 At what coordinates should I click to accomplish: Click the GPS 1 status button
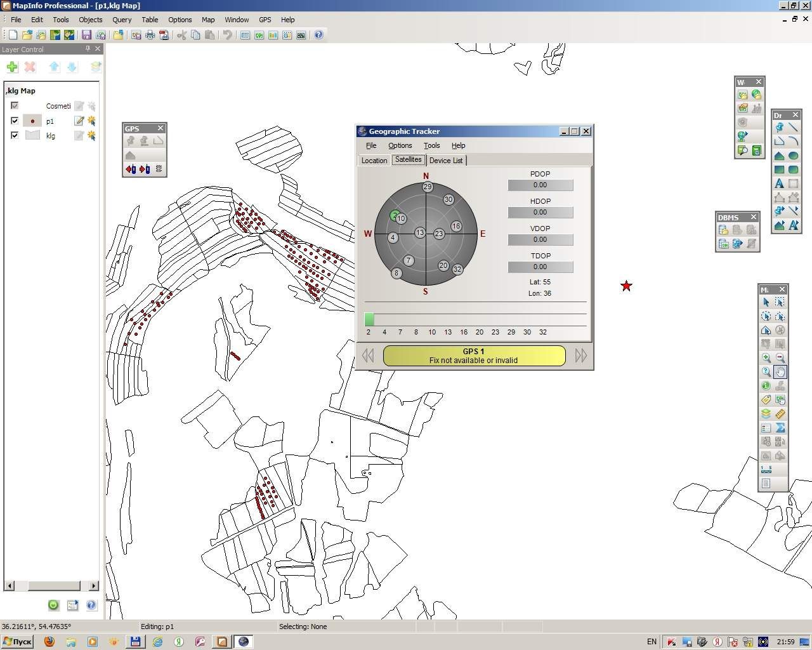click(474, 355)
